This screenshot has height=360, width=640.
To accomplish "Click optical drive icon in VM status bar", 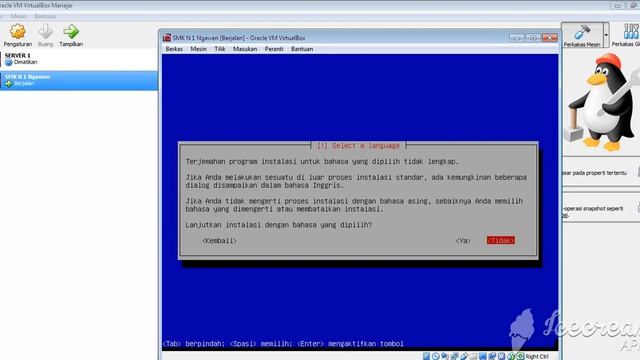I will [x=436, y=356].
